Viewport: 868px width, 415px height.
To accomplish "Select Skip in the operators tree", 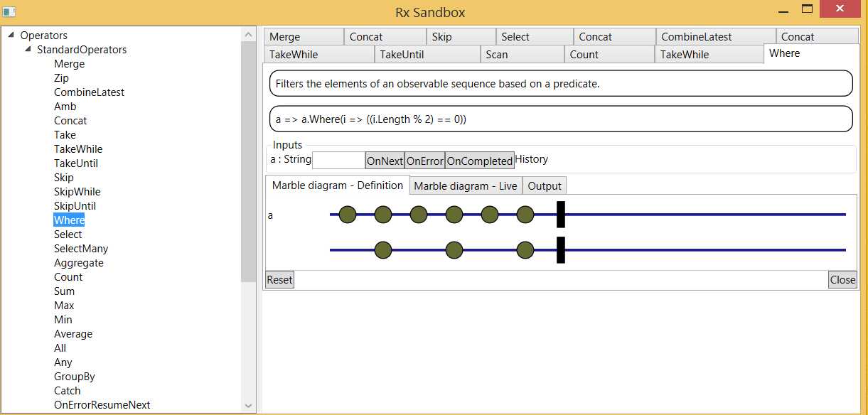I will [63, 178].
